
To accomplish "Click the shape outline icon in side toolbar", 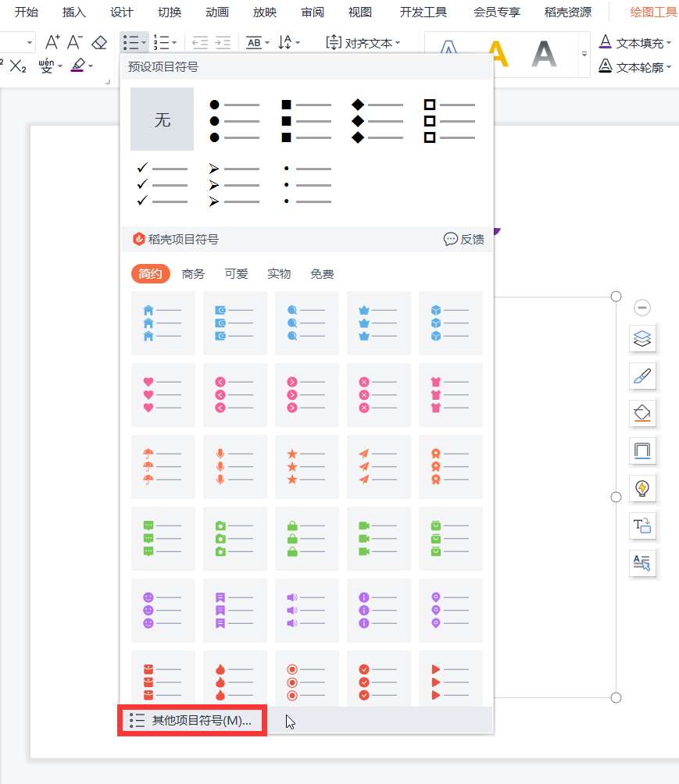I will [x=642, y=451].
